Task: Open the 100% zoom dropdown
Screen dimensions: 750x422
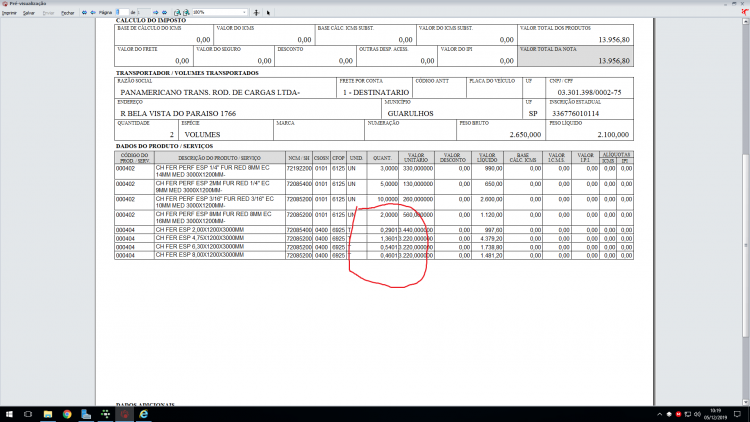Action: (220, 12)
